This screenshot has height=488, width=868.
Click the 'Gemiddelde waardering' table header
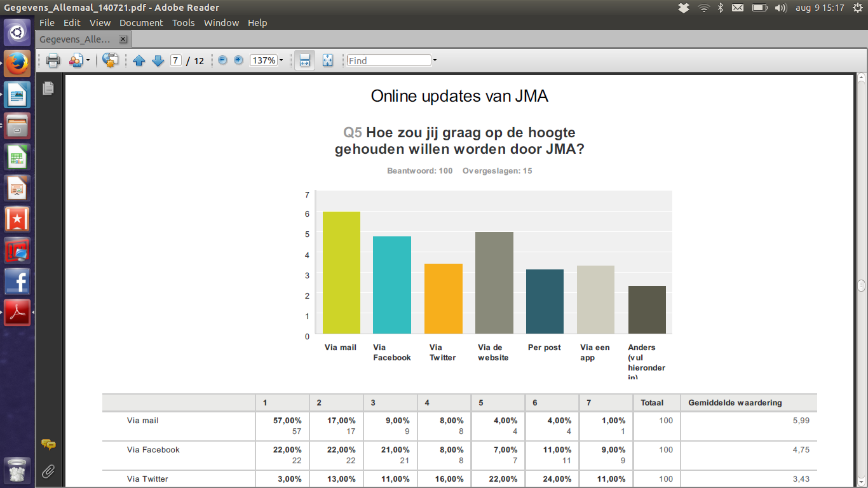735,403
